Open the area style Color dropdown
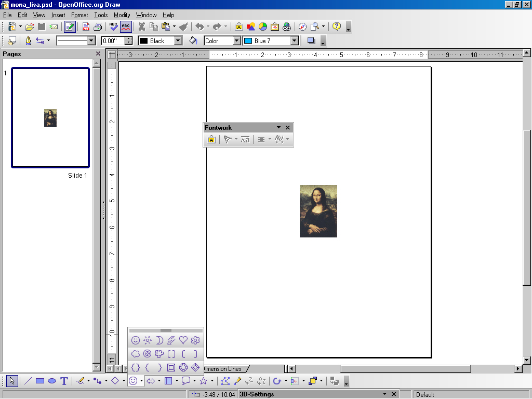This screenshot has width=532, height=399. 236,41
